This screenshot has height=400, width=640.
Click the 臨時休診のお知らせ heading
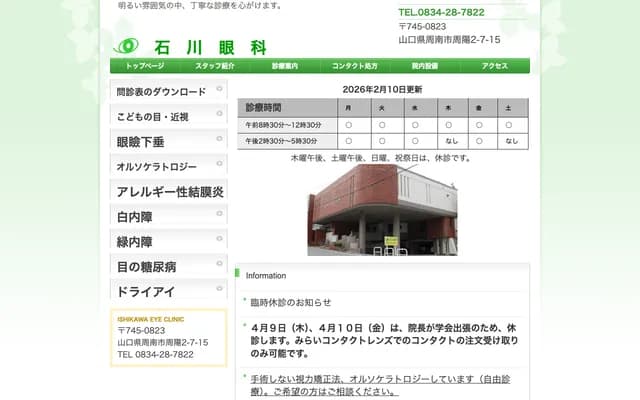(291, 302)
